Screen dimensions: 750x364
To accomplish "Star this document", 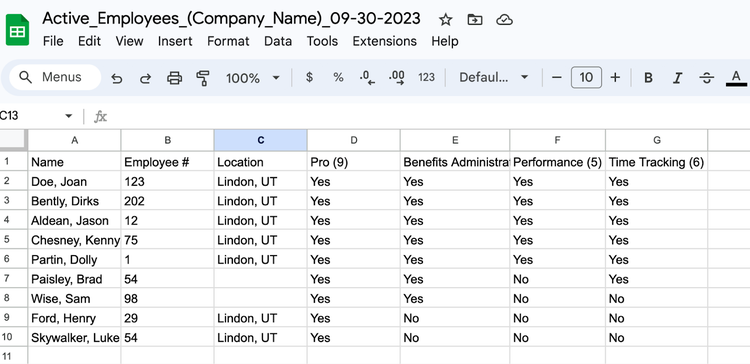I will (x=445, y=20).
